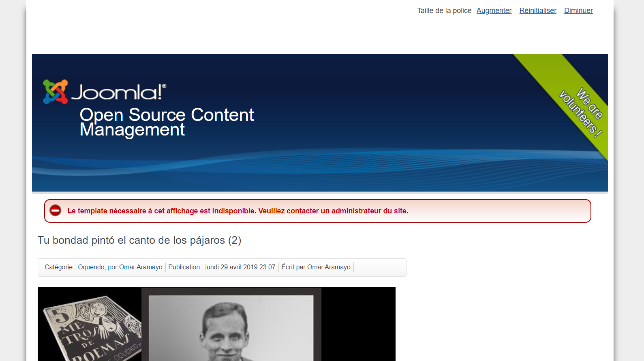This screenshot has height=361, width=644.
Task: Open the Oquendo, por Omar Aramayo category link
Action: 120,267
